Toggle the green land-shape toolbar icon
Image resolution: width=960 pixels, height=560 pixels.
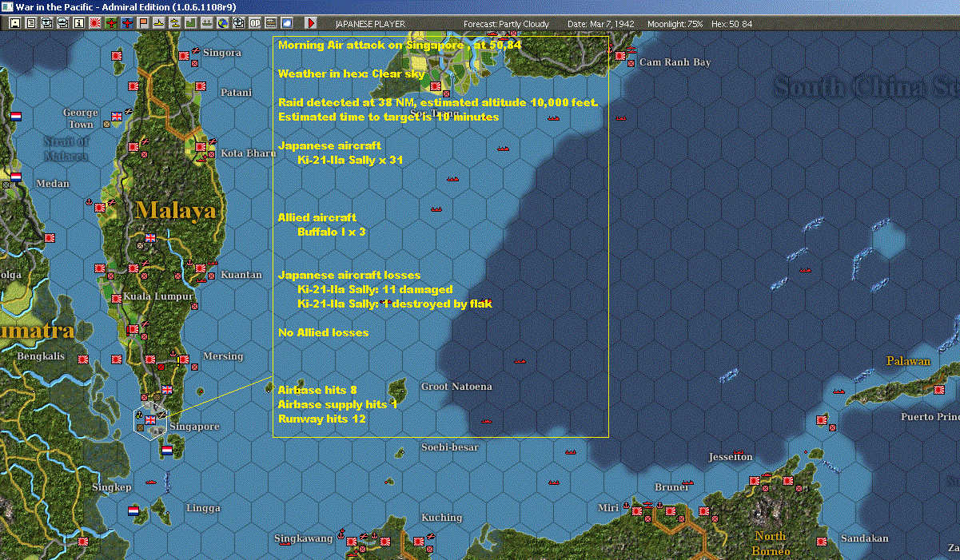click(190, 24)
